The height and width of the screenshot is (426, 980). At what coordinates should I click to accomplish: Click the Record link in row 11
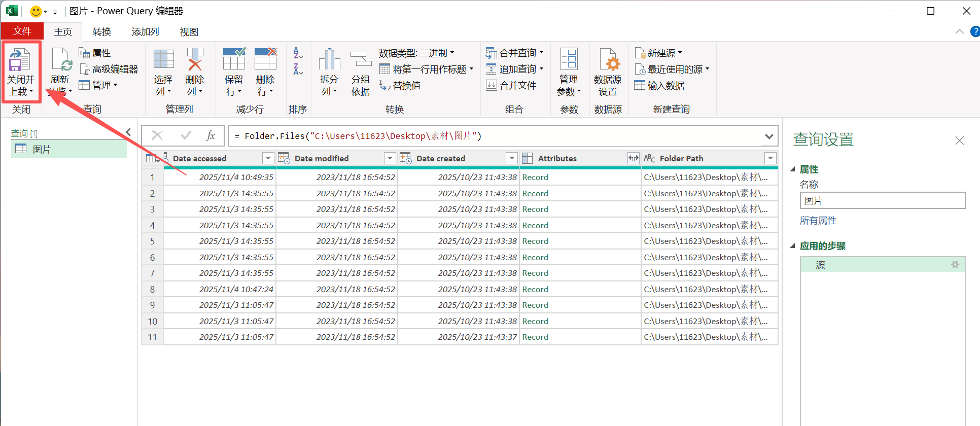[x=535, y=337]
